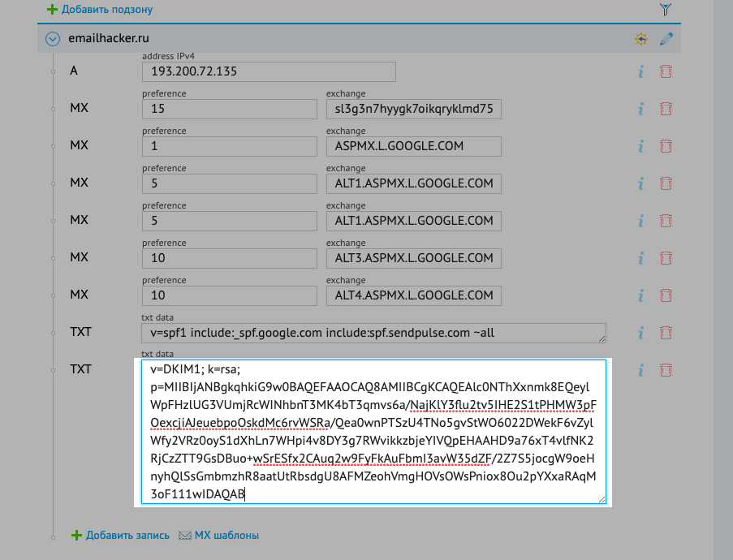Focus the IPv4 address field
The height and width of the screenshot is (560, 733).
tap(268, 71)
